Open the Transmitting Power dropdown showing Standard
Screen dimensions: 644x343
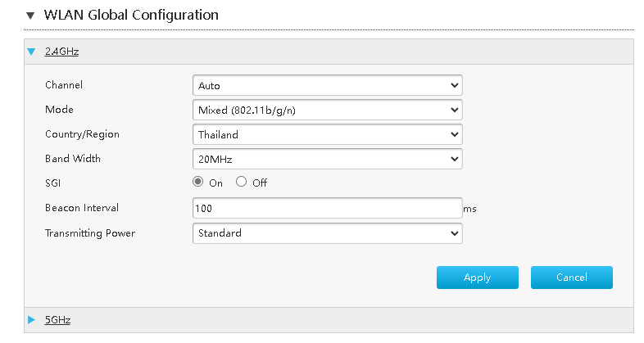328,233
